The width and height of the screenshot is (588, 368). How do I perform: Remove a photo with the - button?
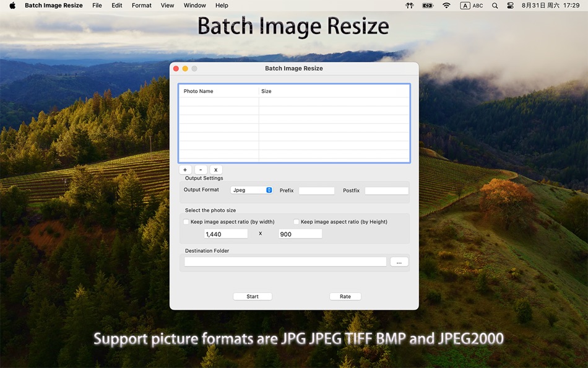tap(201, 169)
